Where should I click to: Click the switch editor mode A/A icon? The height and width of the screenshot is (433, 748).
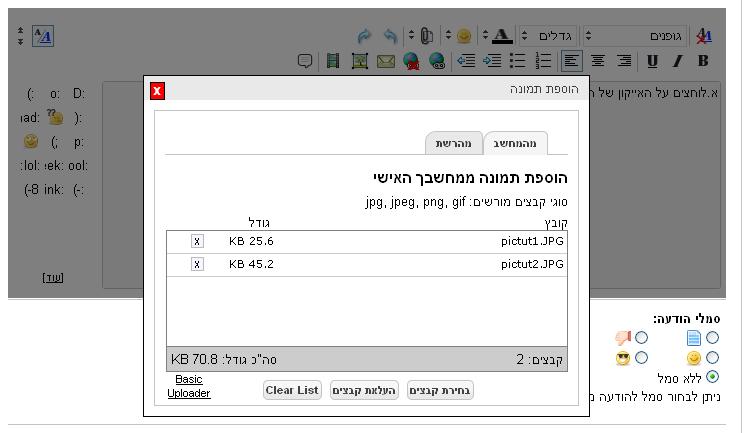click(x=43, y=36)
